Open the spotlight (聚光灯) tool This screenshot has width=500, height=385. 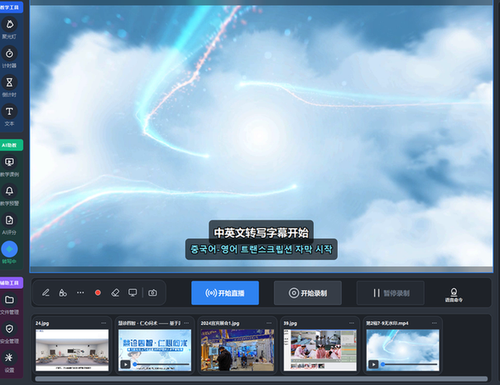pos(9,24)
